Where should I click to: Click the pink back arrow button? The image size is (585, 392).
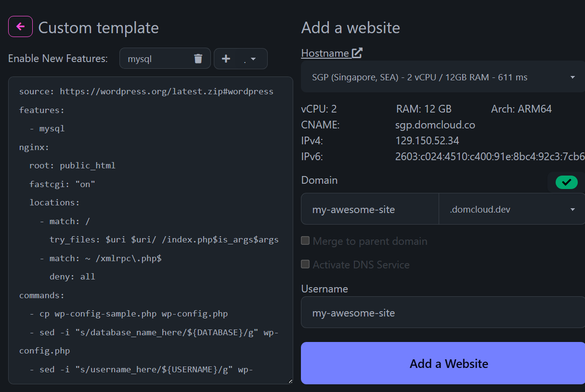(x=20, y=27)
